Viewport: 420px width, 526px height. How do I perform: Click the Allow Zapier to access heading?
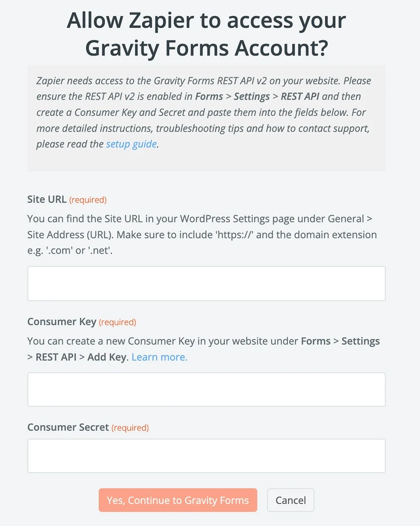pyautogui.click(x=206, y=34)
